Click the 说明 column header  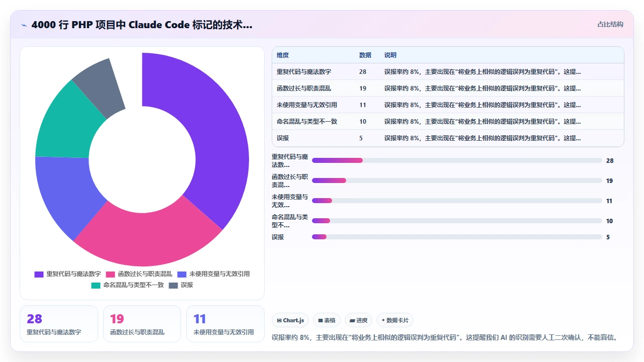tap(390, 55)
